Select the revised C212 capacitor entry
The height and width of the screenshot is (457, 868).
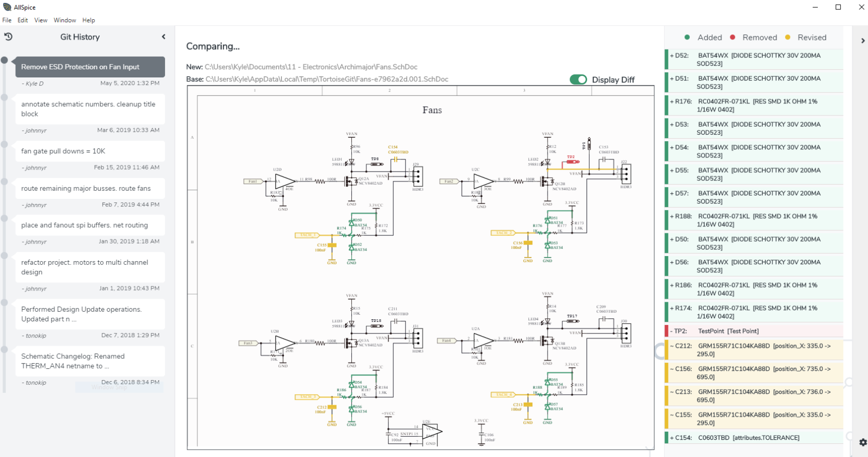pos(754,350)
